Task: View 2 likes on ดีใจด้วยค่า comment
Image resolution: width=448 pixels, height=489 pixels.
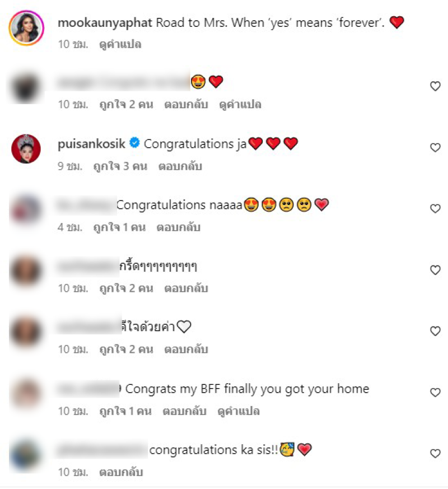Action: [x=126, y=350]
